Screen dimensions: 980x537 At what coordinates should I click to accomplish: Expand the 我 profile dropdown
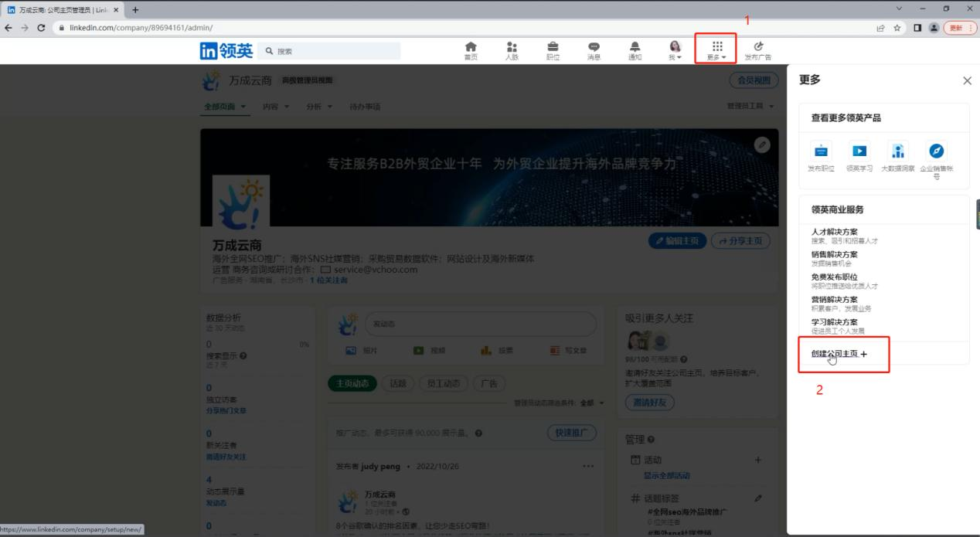coord(675,50)
